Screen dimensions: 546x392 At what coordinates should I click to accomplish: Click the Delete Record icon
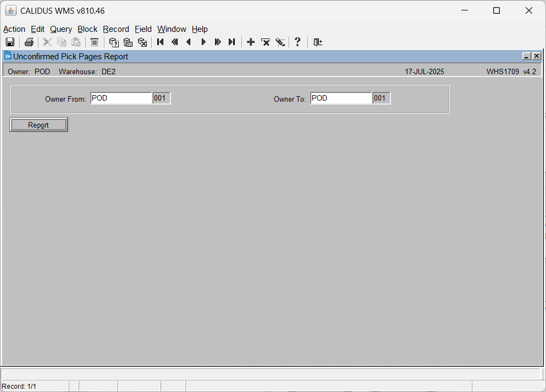266,42
